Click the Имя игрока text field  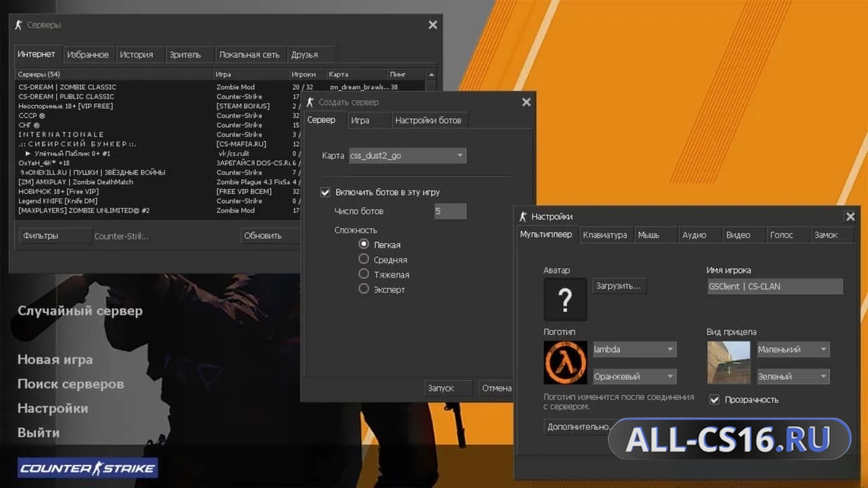774,287
